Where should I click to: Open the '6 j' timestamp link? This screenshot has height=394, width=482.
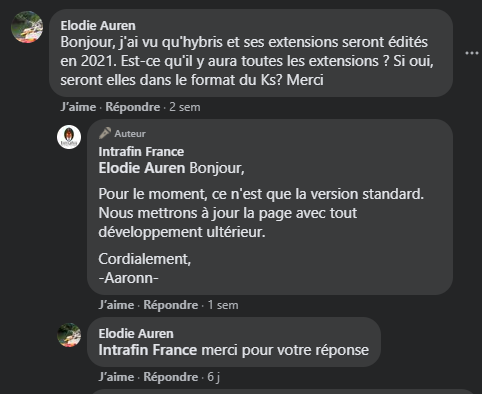point(213,377)
